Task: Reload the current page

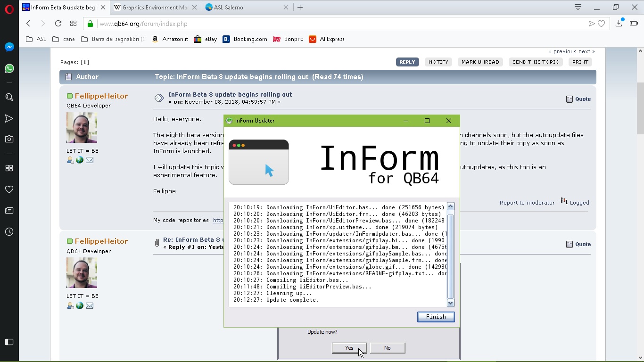Action: (x=58, y=24)
